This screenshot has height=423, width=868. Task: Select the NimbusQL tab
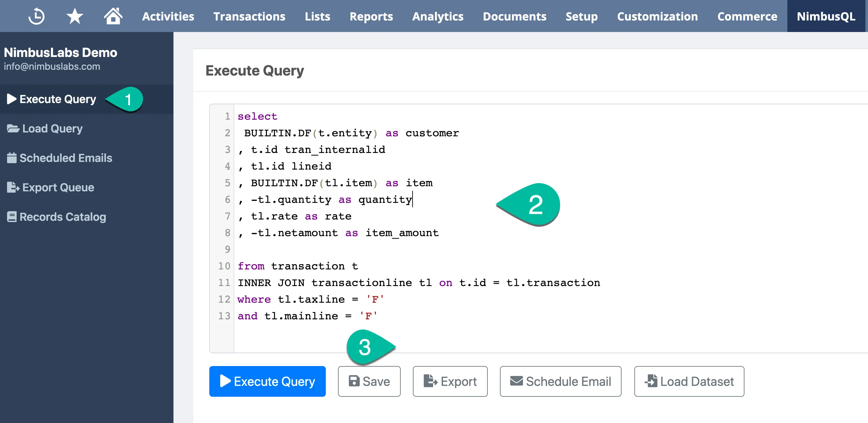coord(826,16)
